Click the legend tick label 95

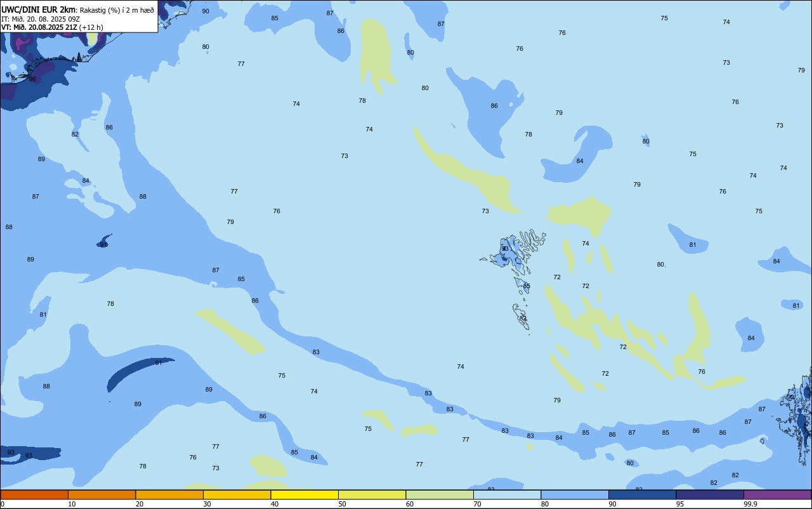tap(680, 504)
